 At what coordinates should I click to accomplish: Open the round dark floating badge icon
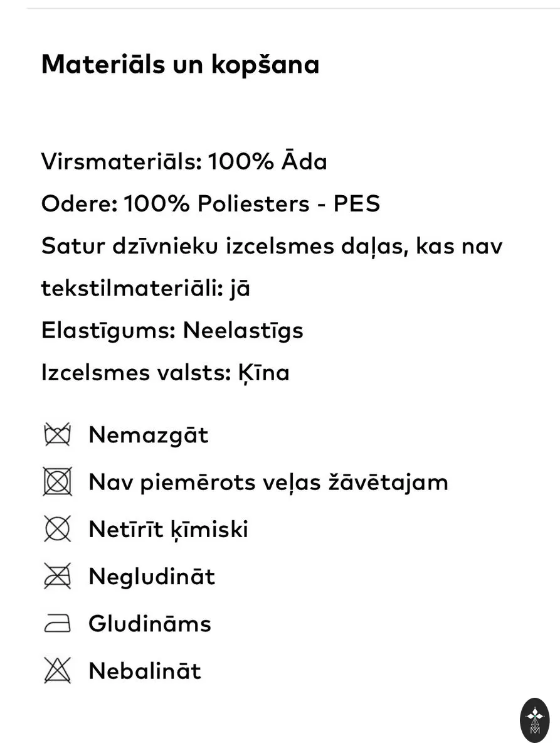coord(535,720)
